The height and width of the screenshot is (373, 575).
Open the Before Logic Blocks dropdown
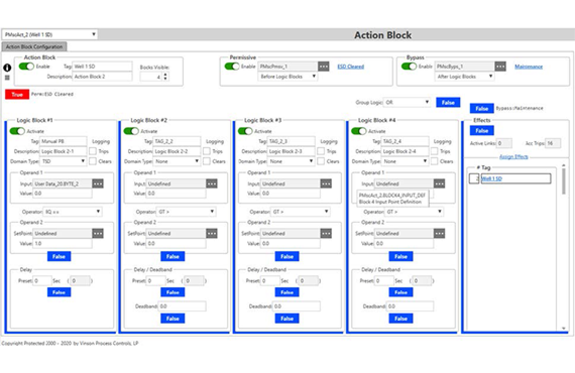(x=288, y=76)
